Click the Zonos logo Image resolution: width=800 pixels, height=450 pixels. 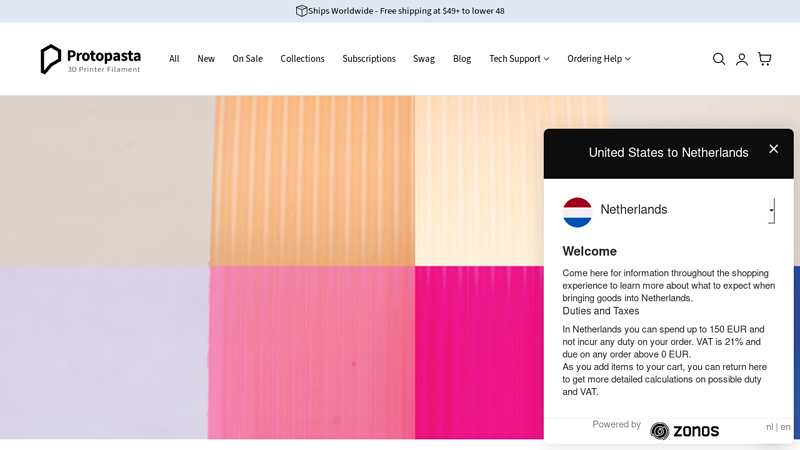click(685, 431)
